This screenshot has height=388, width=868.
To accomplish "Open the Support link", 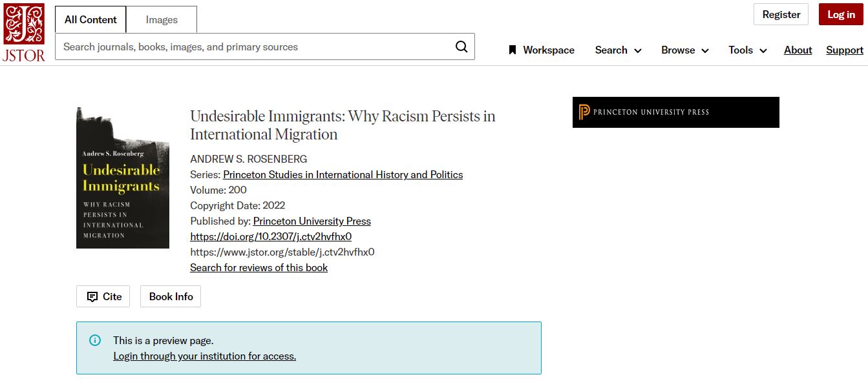I will click(x=845, y=50).
